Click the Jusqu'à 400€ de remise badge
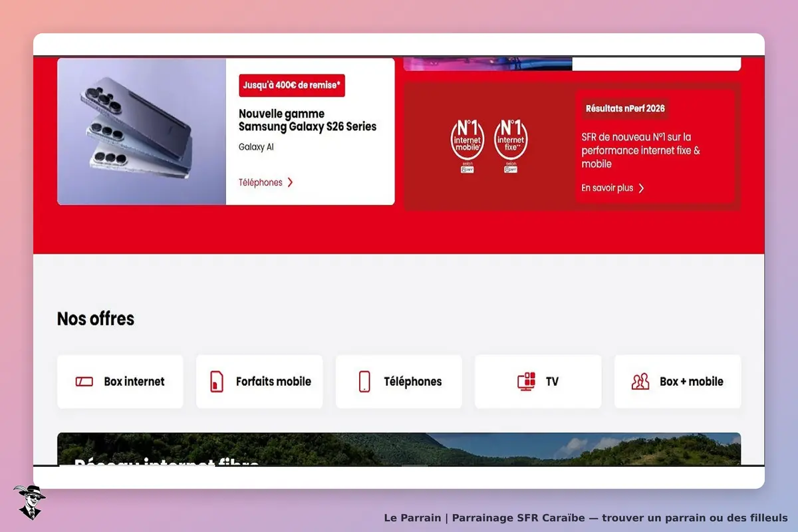Screen dimensions: 798x532 (292, 85)
